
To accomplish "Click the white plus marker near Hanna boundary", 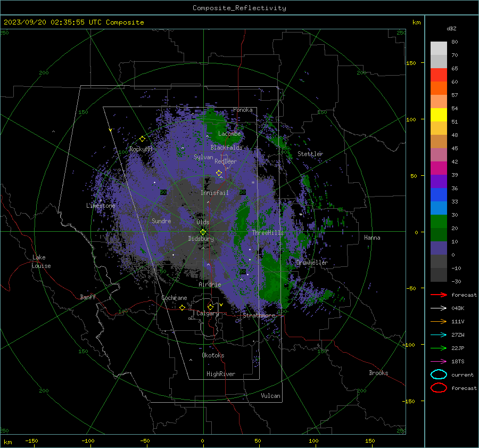I will pos(301,214).
